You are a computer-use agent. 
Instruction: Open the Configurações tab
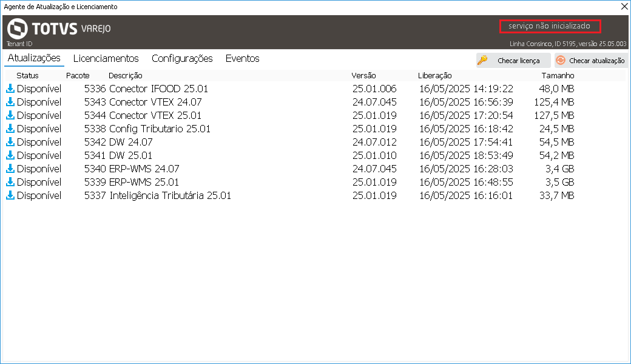(182, 58)
